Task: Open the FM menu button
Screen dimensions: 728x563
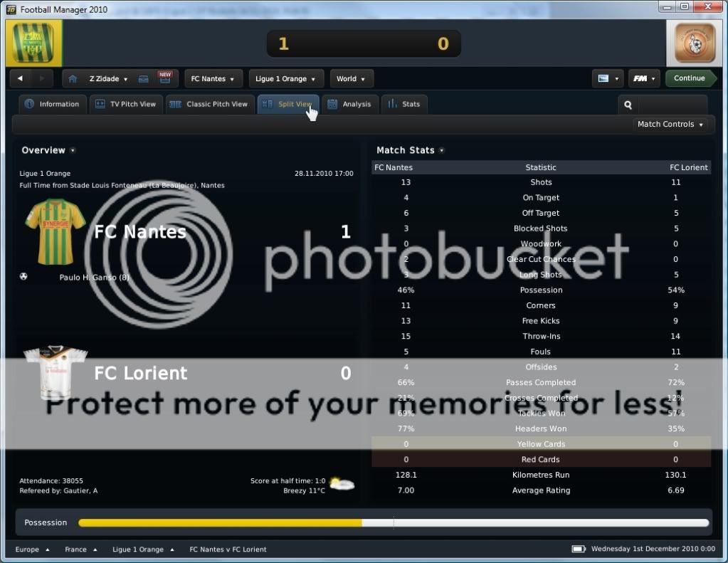Action: [643, 78]
